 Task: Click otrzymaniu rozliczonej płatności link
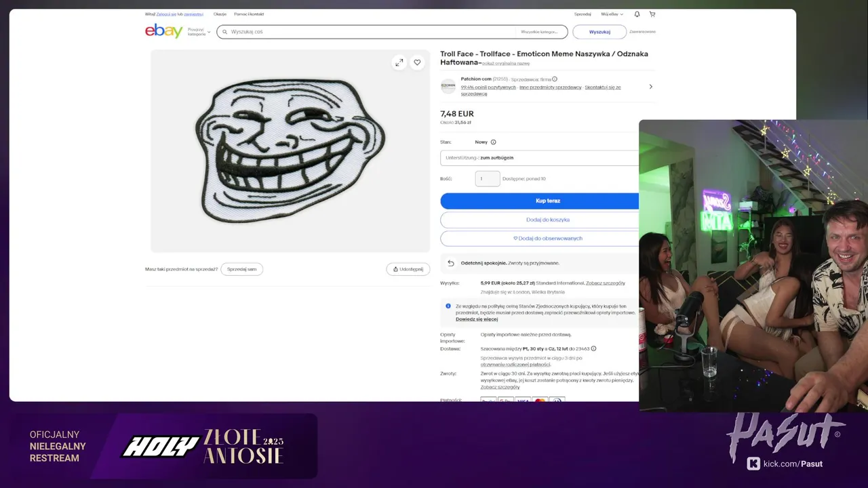[x=516, y=365]
